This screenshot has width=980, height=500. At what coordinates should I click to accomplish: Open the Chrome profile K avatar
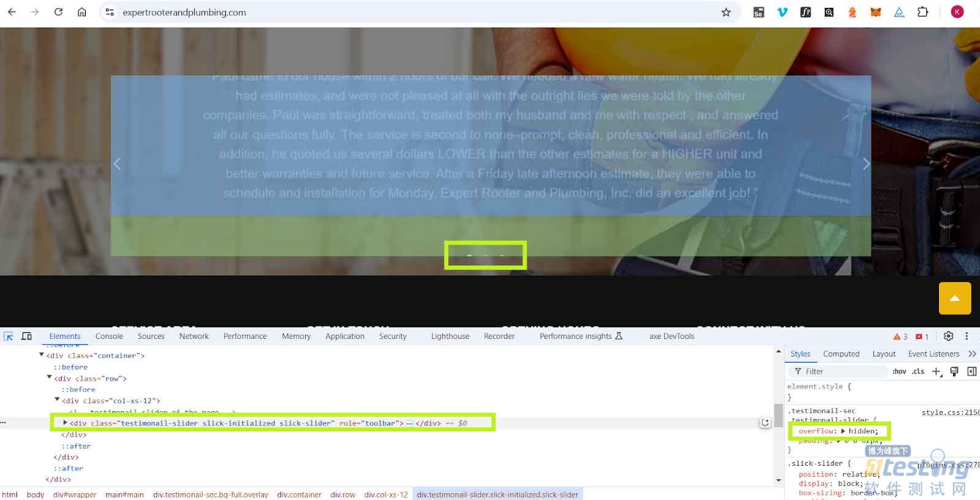957,12
